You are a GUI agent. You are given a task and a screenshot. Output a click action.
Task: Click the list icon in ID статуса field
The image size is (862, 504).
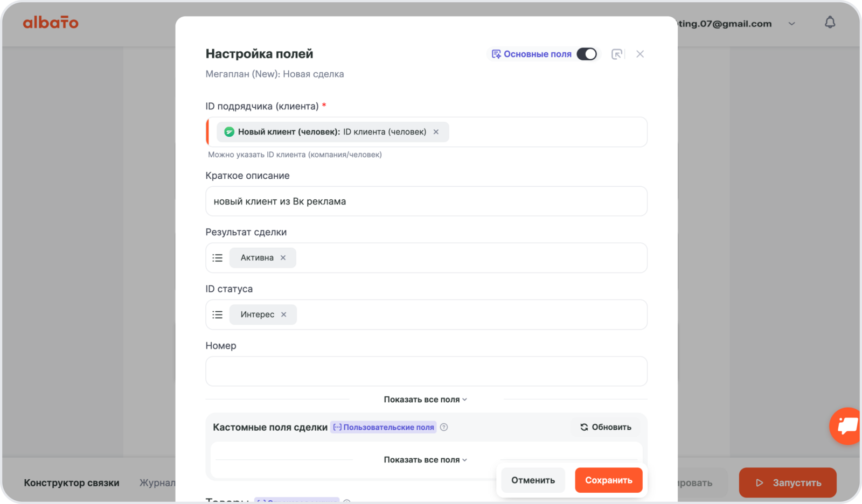coord(218,314)
